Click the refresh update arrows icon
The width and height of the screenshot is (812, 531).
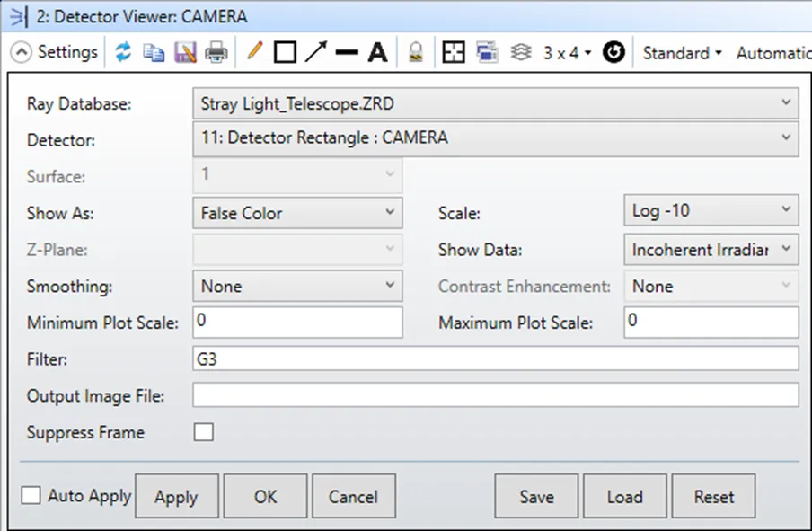(x=124, y=53)
